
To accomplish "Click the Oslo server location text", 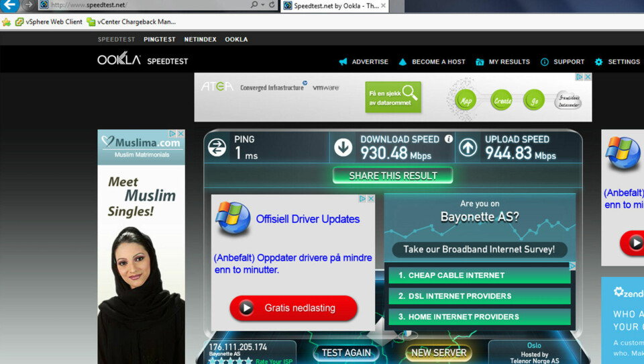I will click(534, 345).
